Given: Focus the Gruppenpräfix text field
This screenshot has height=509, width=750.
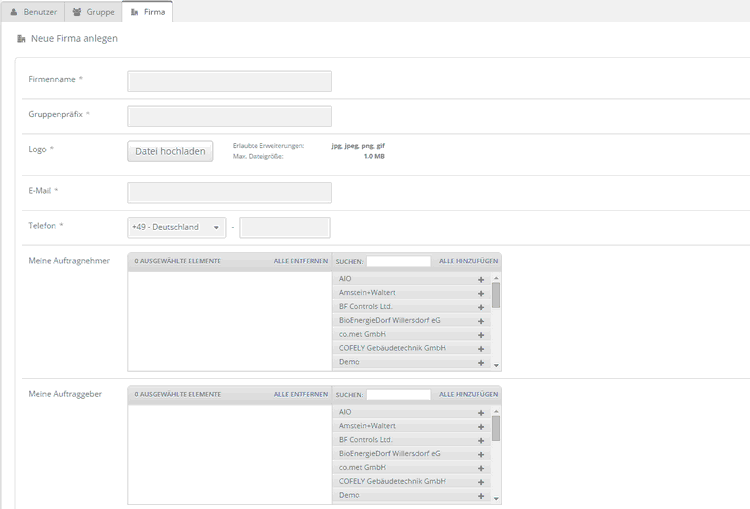Looking at the screenshot, I should 229,116.
